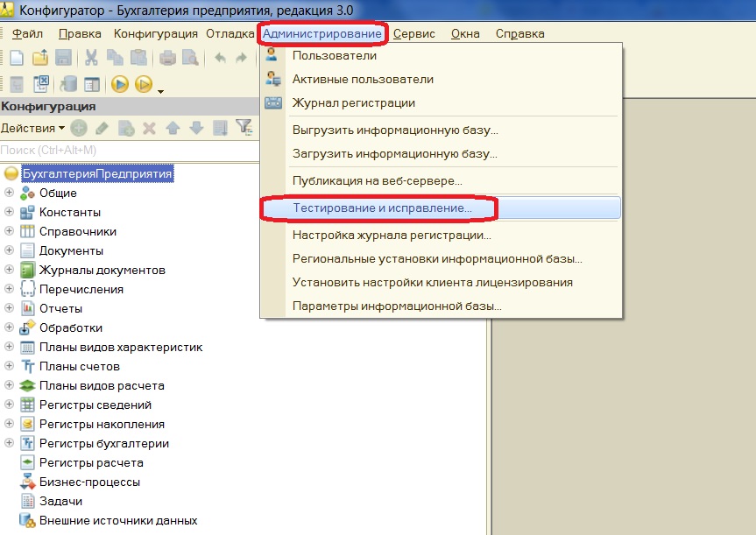Select the БухгалтерияПредприятия root tree node

point(97,173)
